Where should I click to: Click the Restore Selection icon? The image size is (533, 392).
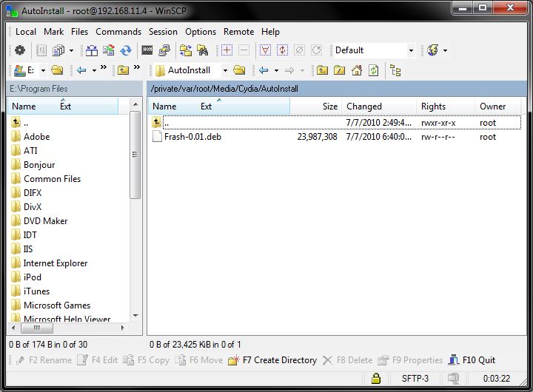[x=317, y=50]
